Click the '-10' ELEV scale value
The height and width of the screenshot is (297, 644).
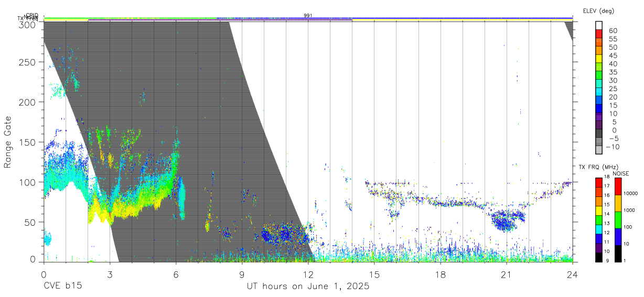611,146
